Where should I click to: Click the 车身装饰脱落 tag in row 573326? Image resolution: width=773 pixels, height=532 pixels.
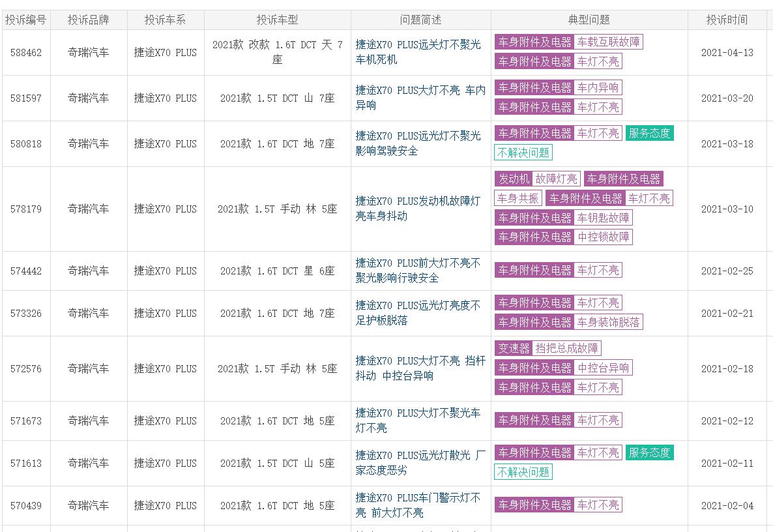[608, 322]
